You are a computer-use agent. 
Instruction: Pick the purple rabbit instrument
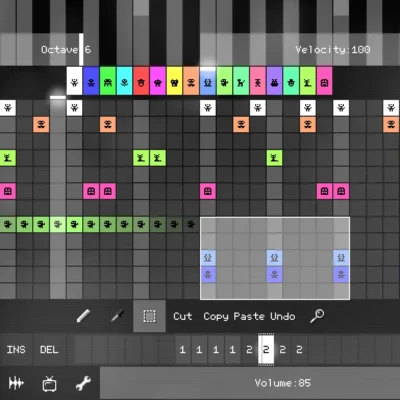click(x=274, y=81)
